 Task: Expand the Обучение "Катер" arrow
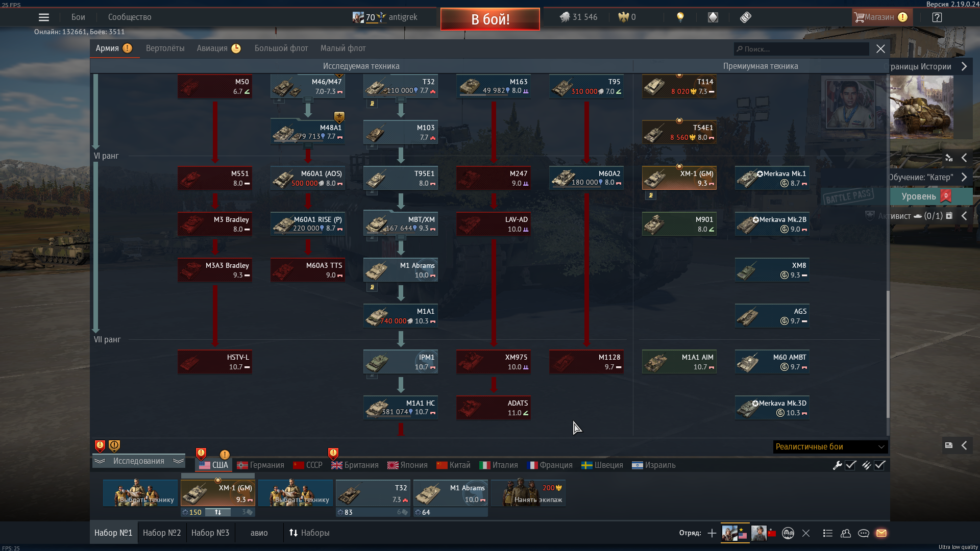pyautogui.click(x=964, y=178)
